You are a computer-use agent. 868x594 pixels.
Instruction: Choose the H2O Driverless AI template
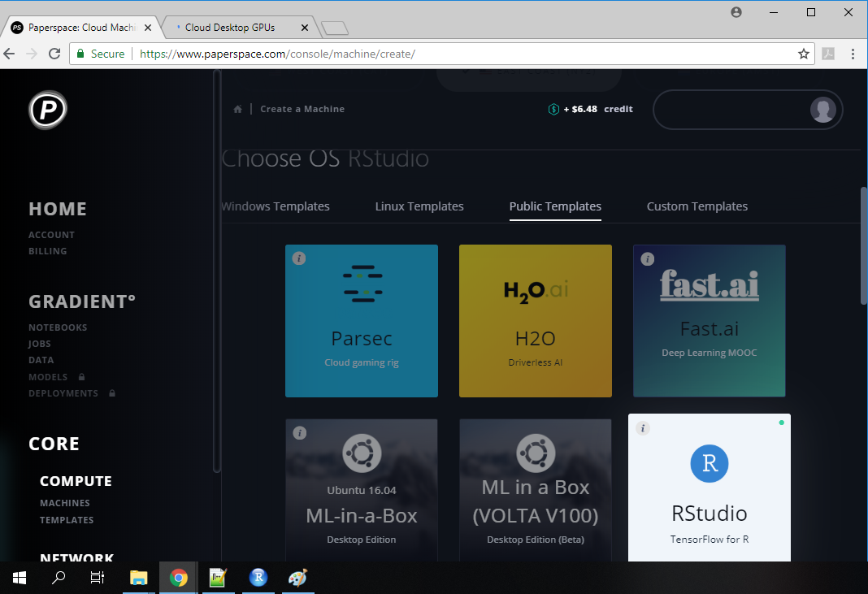point(536,321)
